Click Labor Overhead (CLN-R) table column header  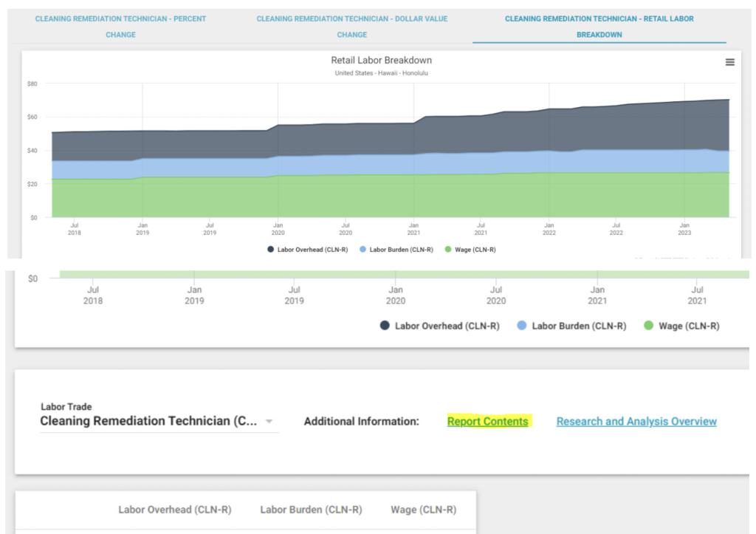pos(175,510)
